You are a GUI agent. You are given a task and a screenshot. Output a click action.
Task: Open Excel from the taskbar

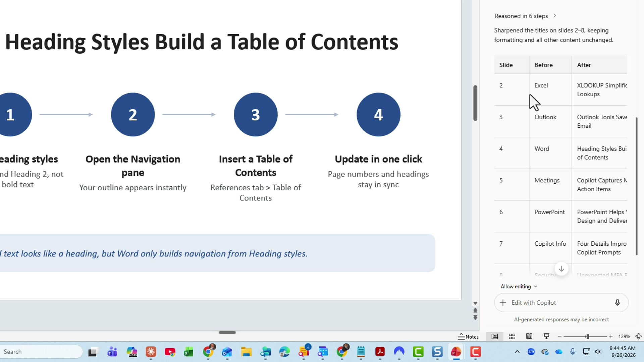(189, 352)
